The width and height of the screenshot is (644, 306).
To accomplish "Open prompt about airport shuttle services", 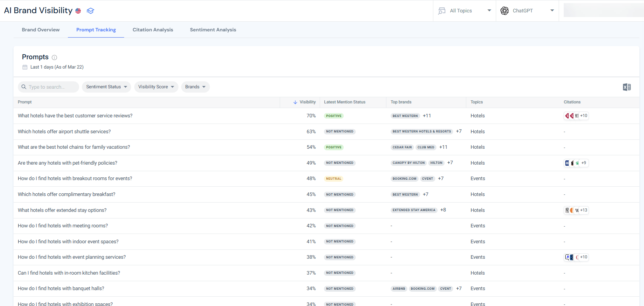I will [64, 132].
